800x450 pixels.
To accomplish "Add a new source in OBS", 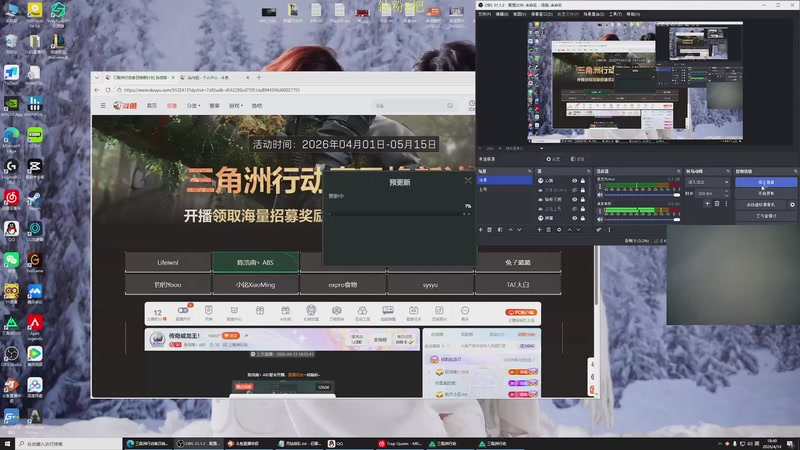I will click(539, 230).
